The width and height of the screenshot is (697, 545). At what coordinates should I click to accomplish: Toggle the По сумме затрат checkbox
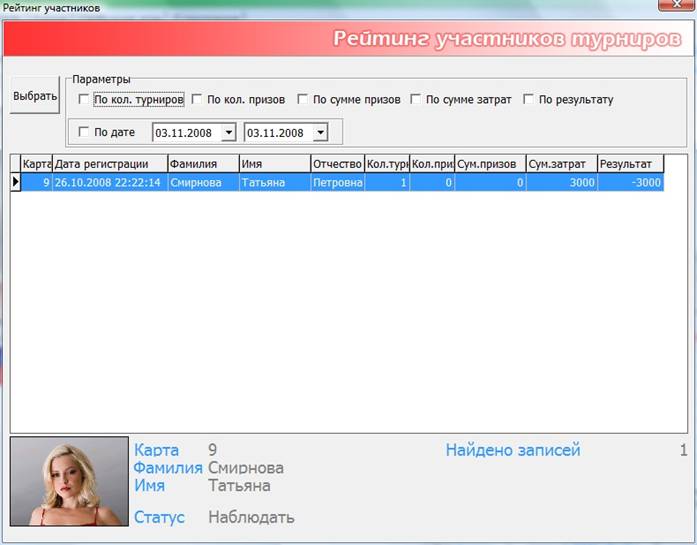[x=416, y=100]
